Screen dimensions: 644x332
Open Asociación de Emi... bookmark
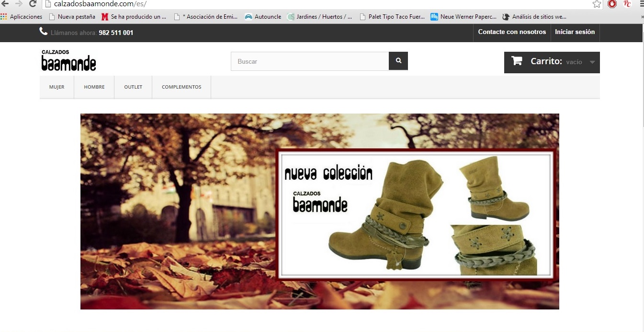pyautogui.click(x=206, y=17)
